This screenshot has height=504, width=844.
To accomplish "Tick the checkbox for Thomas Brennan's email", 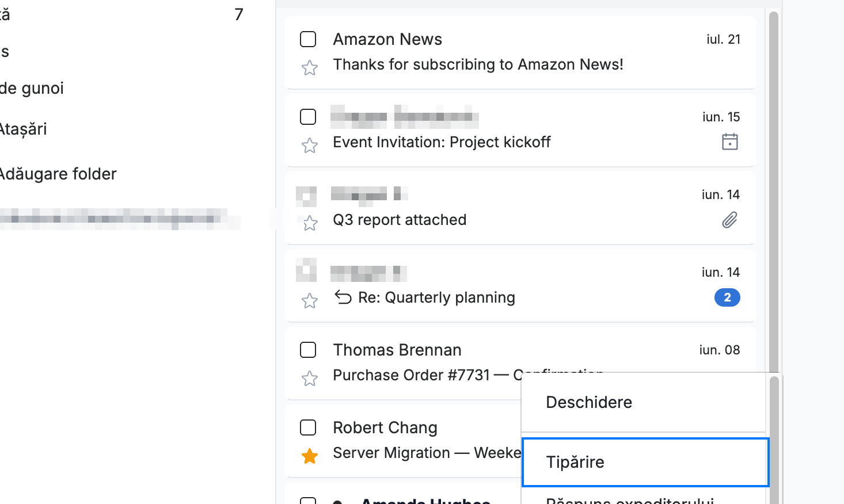I will (x=308, y=350).
